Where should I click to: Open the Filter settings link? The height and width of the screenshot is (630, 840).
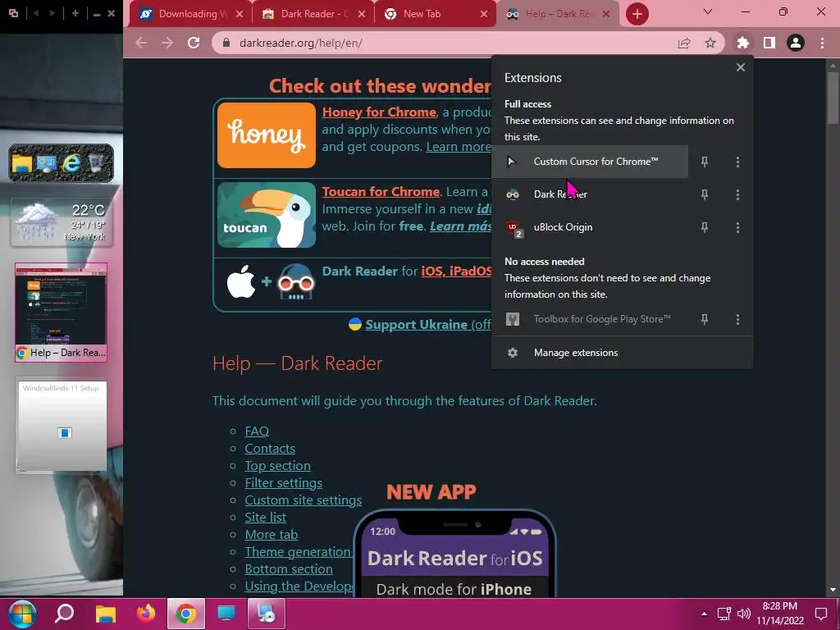click(x=283, y=482)
